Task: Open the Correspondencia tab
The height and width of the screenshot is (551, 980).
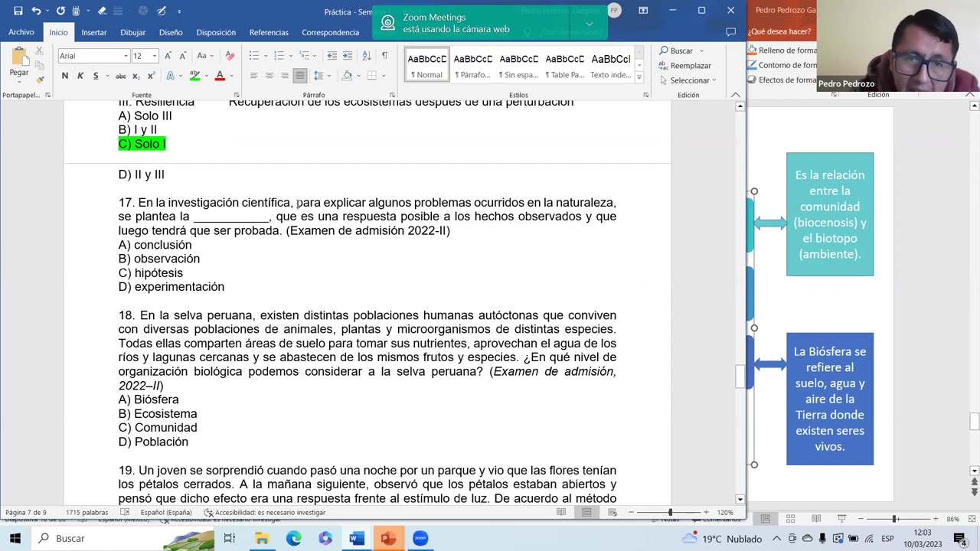Action: 330,32
